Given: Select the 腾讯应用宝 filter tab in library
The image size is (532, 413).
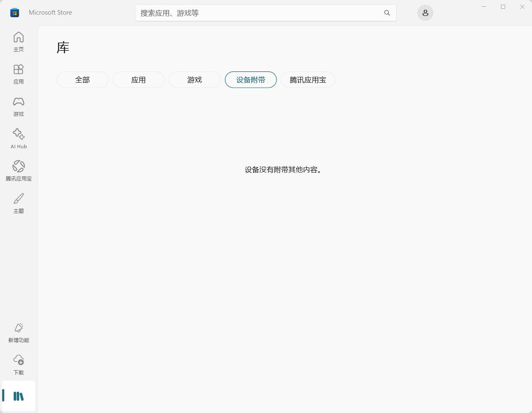Looking at the screenshot, I should click(308, 80).
